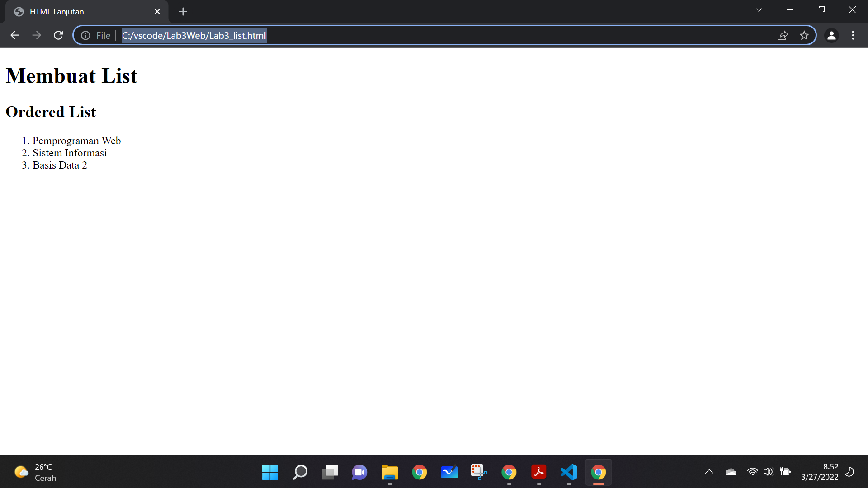The width and height of the screenshot is (868, 488).
Task: Bookmark this page with the star icon
Action: click(804, 35)
